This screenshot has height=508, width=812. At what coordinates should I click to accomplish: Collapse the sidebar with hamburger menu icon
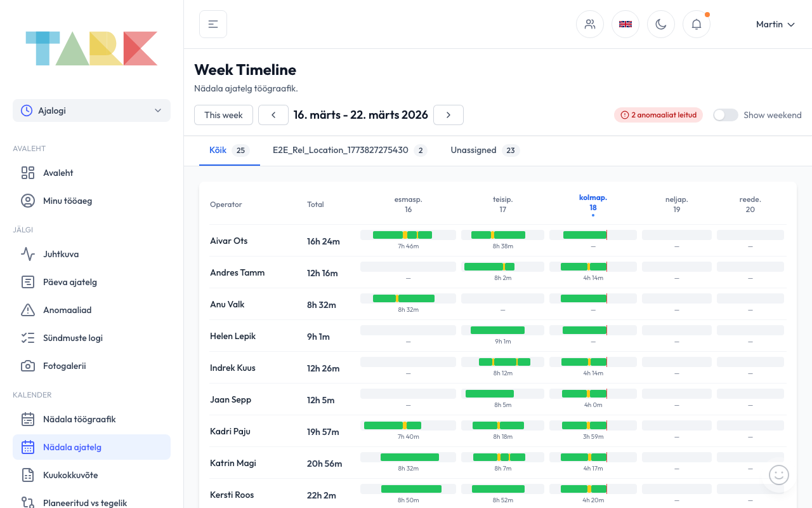[213, 24]
